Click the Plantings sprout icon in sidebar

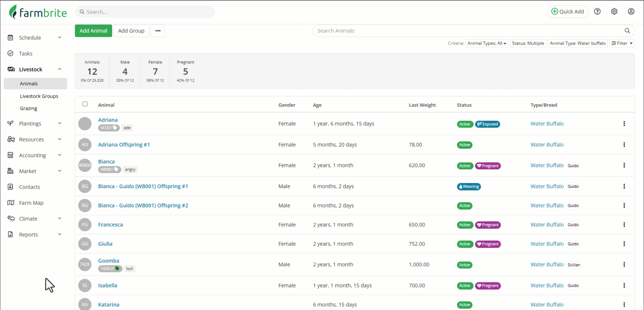(x=11, y=124)
